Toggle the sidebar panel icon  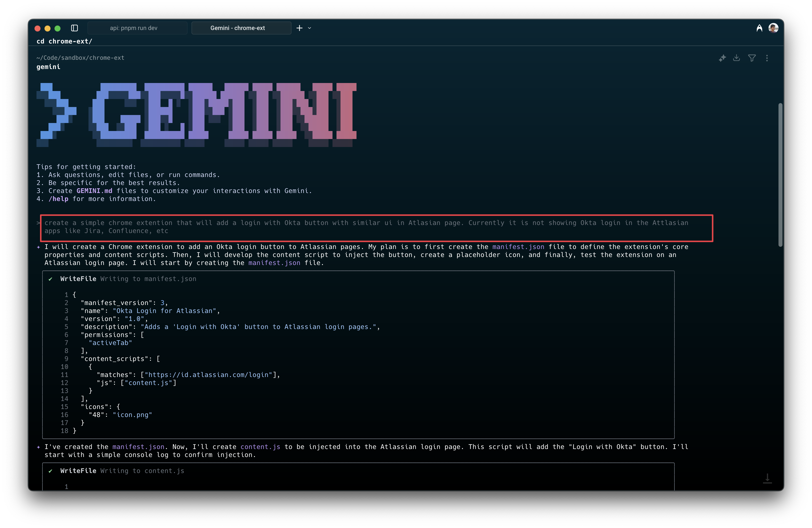click(x=74, y=28)
